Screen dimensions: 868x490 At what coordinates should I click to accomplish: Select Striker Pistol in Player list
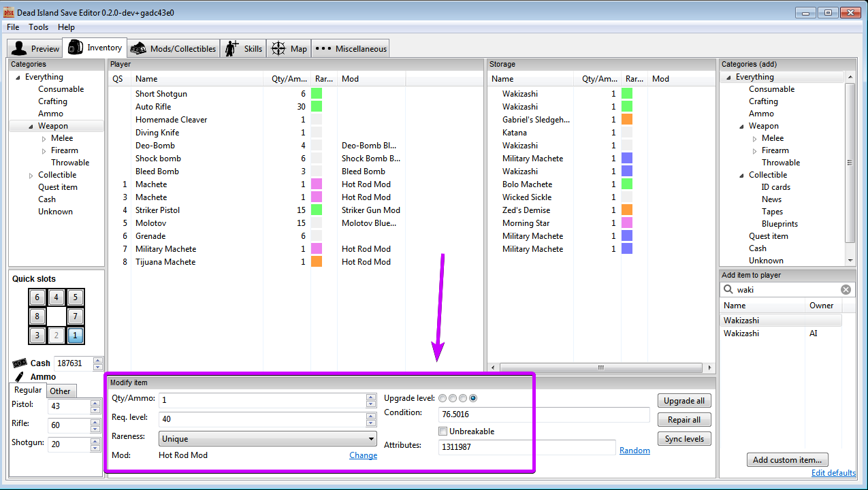296,210
